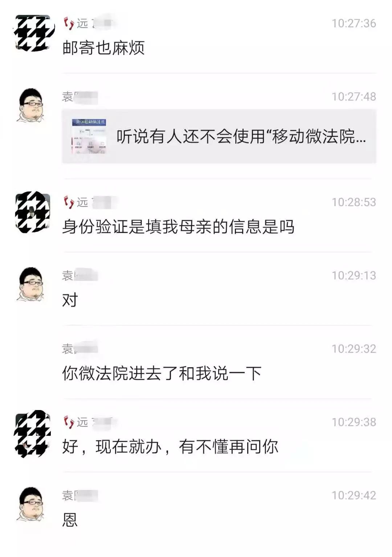392x557 pixels.
Task: Tap the footprint emoji beside the 10:28:53 sender name
Action: 69,202
